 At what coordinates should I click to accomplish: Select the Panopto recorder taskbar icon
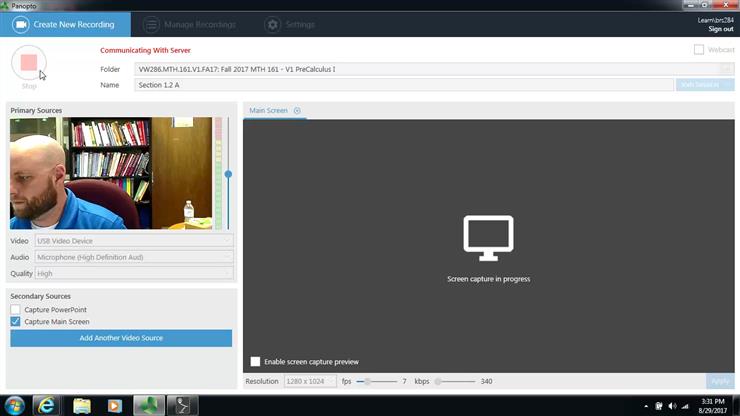click(x=149, y=405)
